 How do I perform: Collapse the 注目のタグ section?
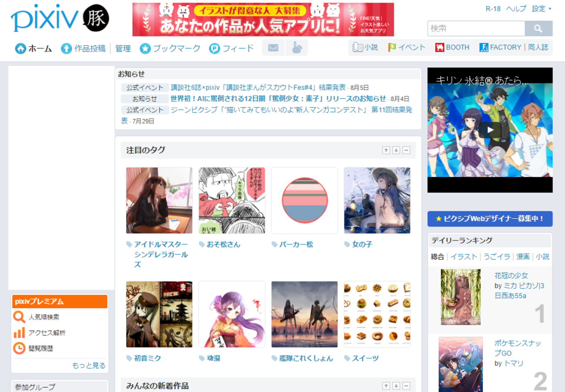pos(406,150)
